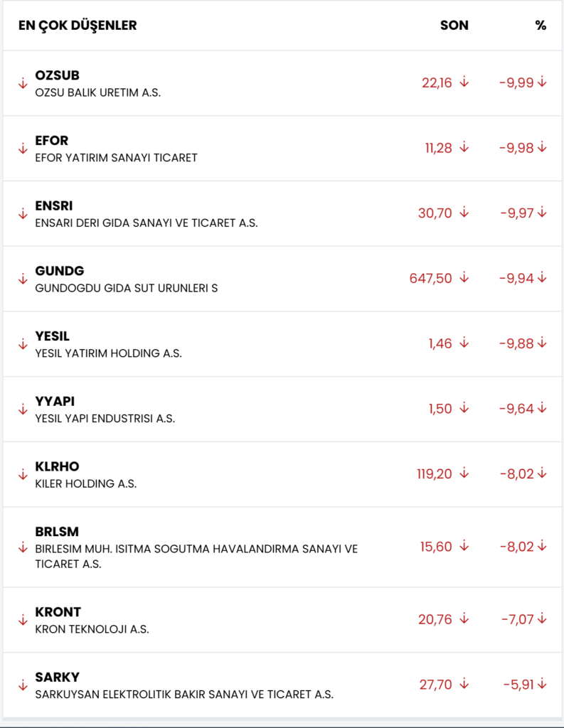Image resolution: width=564 pixels, height=728 pixels.
Task: Click the down arrow next to ENSRI ticker
Action: (23, 214)
